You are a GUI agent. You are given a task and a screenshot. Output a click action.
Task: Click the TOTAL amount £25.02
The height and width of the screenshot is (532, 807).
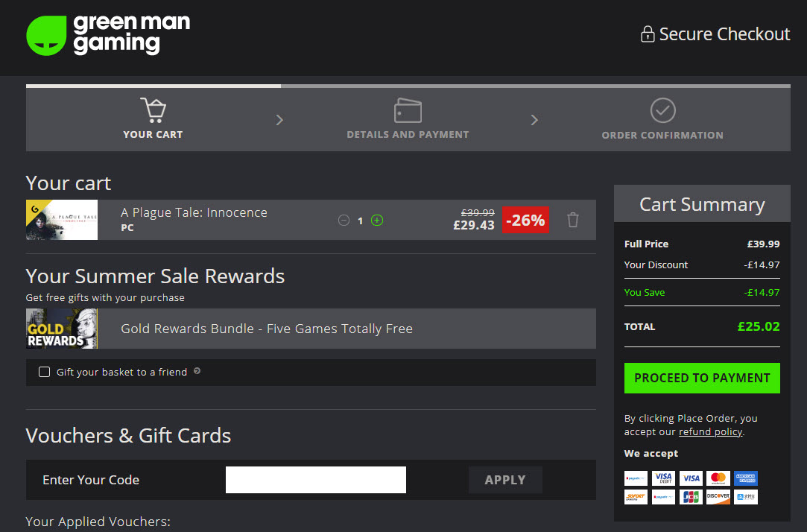pyautogui.click(x=759, y=326)
